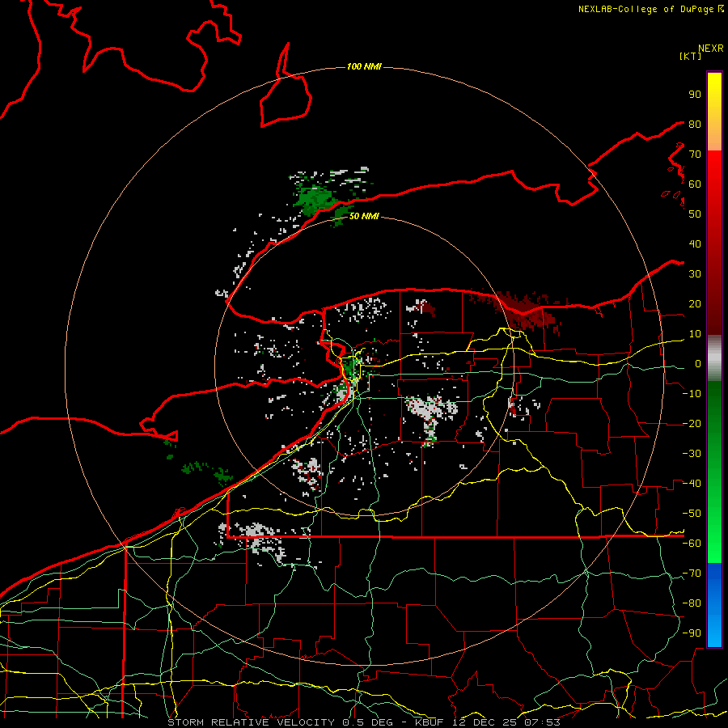Select the 80 value on the velocity scale
This screenshot has width=728, height=728.
695,125
